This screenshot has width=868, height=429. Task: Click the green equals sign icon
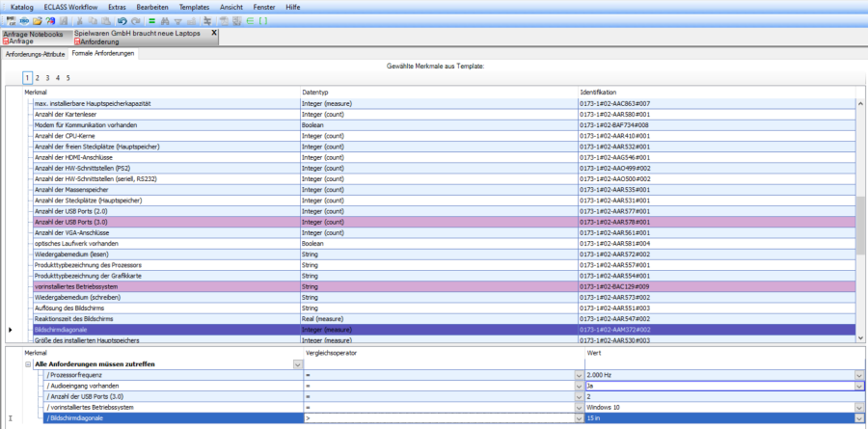pos(151,20)
